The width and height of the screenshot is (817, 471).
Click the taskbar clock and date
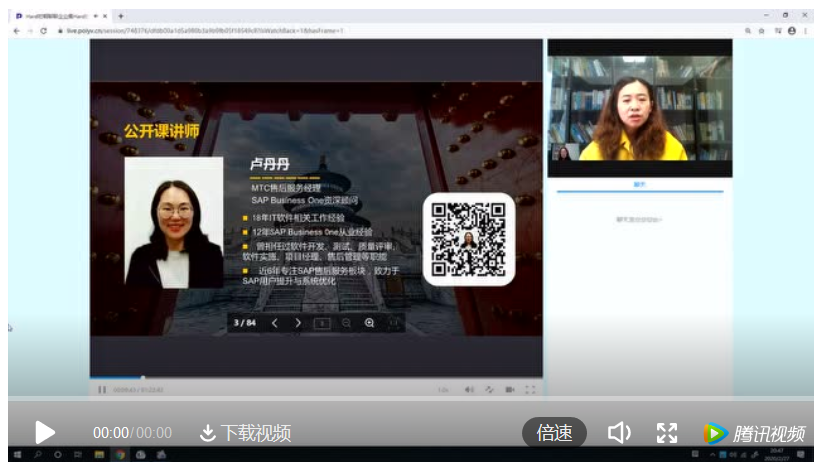(x=776, y=454)
